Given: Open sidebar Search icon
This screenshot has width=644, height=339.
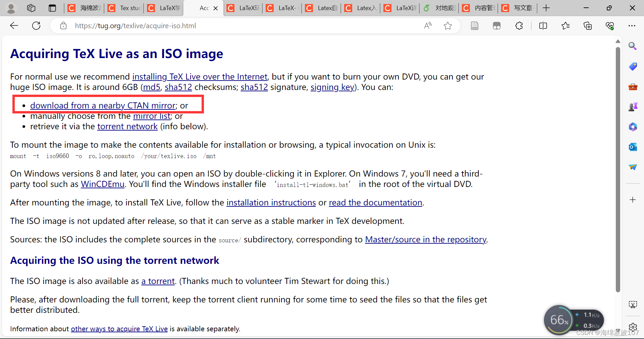Looking at the screenshot, I should (633, 46).
